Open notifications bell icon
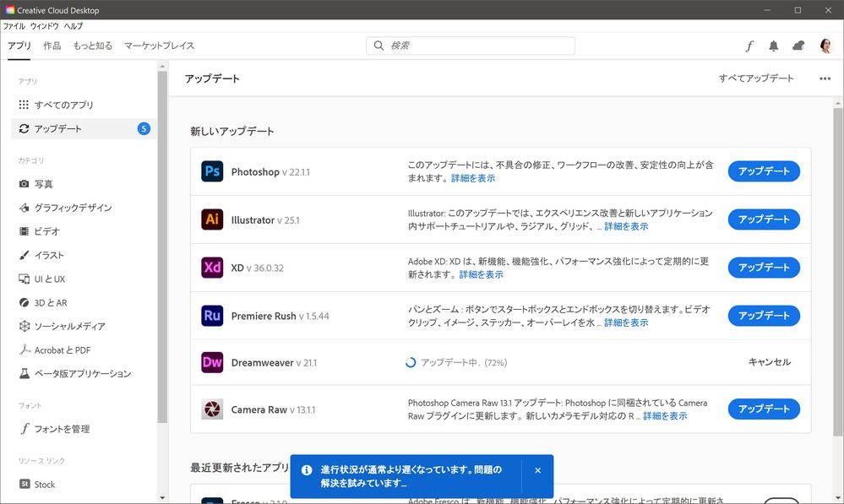 (x=774, y=46)
